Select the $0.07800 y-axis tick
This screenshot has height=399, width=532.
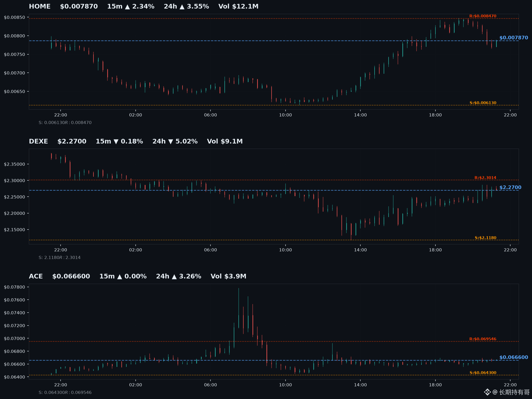(14, 287)
